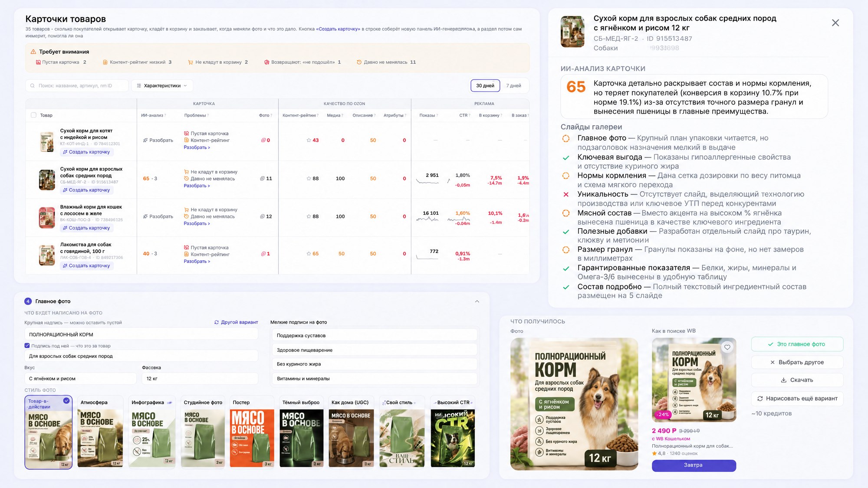Click the redraw icon in «Нарисовать ещё вариант»
This screenshot has height=488, width=868.
pos(760,398)
